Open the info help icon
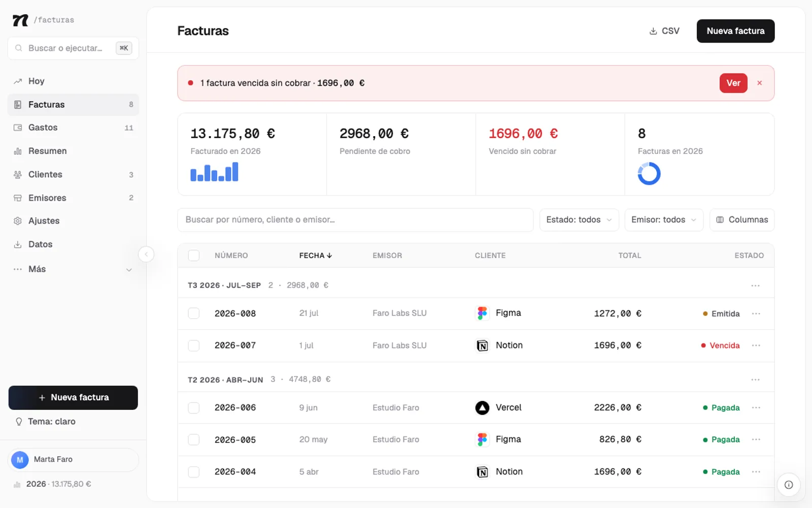Image resolution: width=812 pixels, height=508 pixels. point(789,485)
